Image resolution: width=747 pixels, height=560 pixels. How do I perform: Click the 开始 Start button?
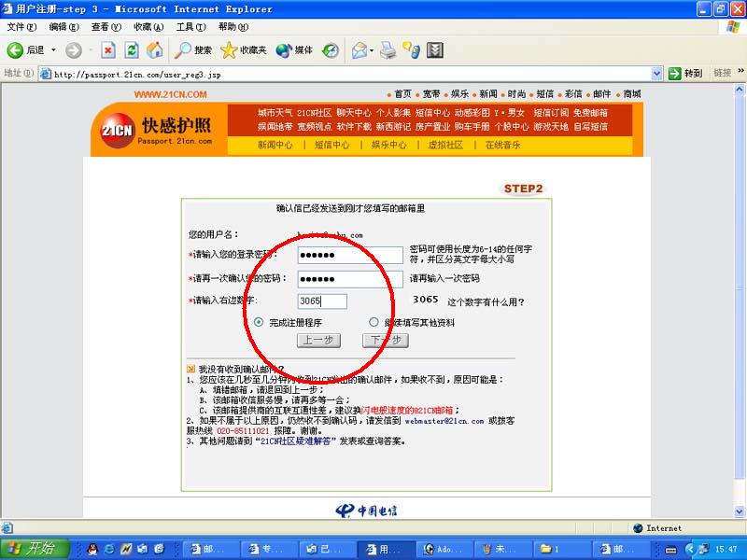[35, 549]
